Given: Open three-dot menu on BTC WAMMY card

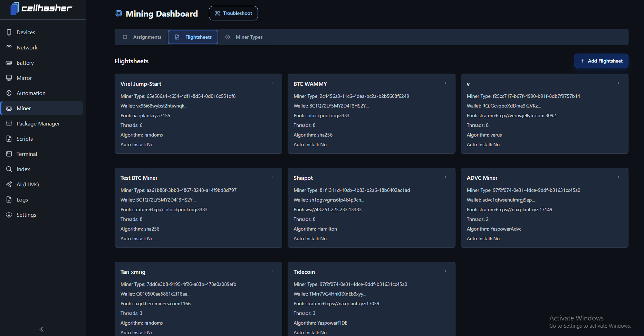Looking at the screenshot, I should (445, 84).
